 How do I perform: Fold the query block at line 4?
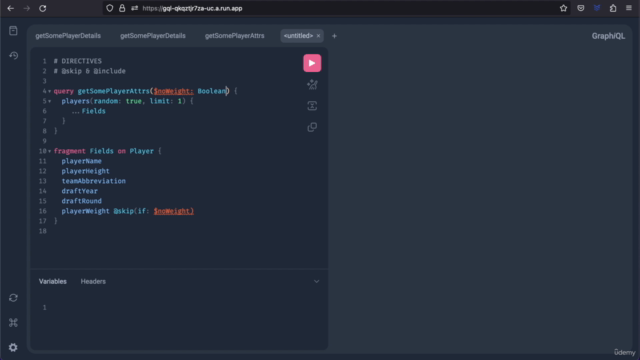[50, 91]
